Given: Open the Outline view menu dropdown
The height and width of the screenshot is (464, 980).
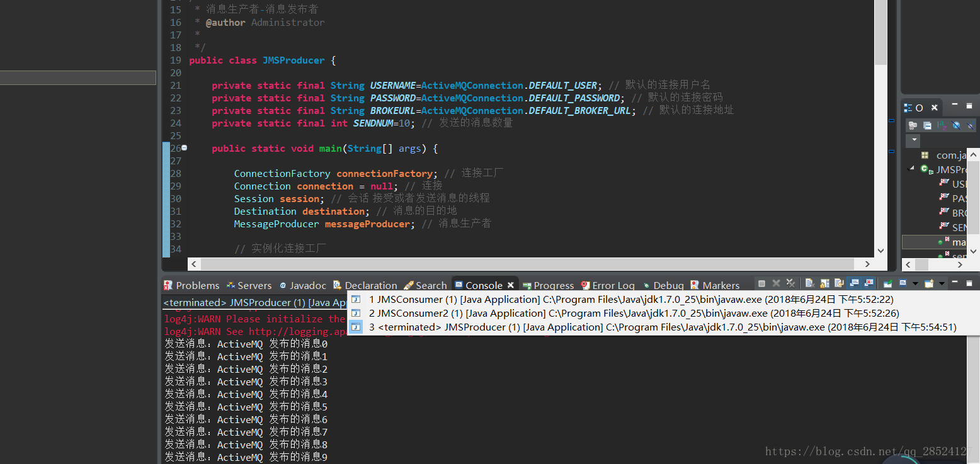Looking at the screenshot, I should point(913,140).
